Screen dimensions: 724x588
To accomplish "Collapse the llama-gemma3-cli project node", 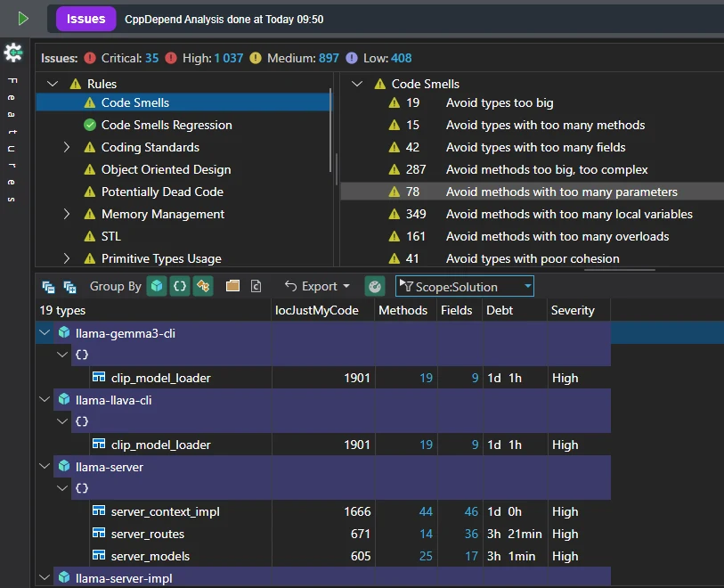I will click(45, 332).
